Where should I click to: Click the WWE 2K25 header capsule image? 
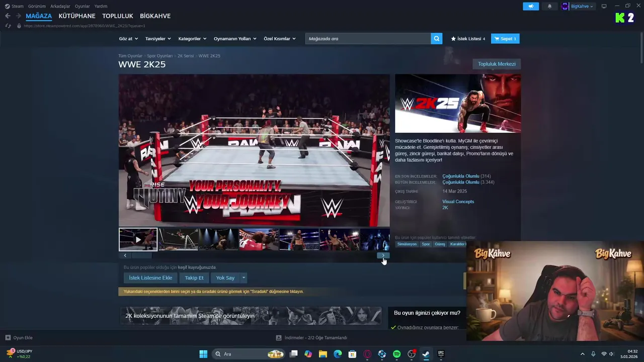pyautogui.click(x=458, y=104)
